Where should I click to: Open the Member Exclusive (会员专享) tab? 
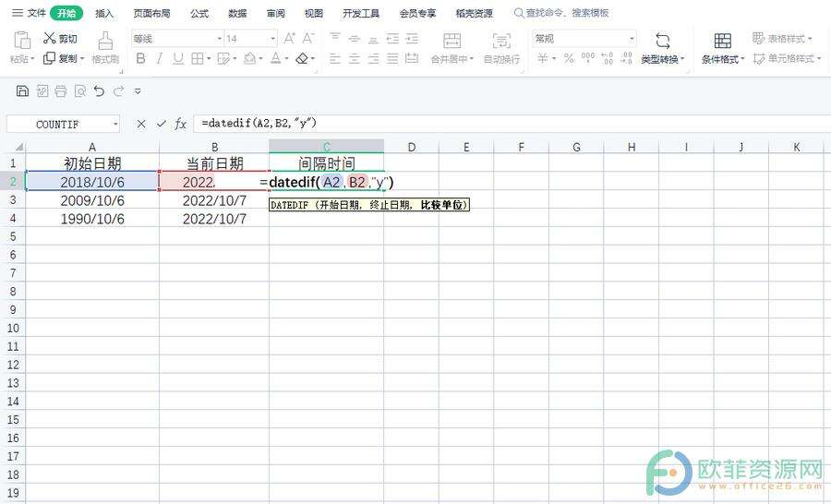(x=417, y=13)
